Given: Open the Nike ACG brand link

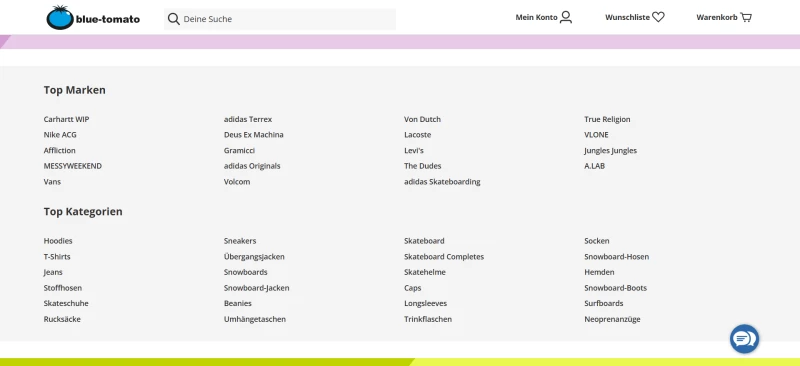Looking at the screenshot, I should [60, 135].
